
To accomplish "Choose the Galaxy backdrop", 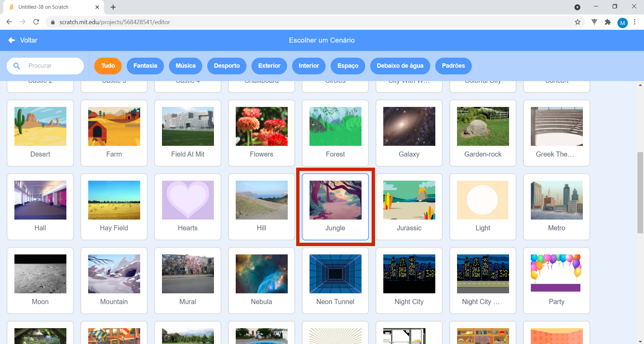I will (x=409, y=133).
